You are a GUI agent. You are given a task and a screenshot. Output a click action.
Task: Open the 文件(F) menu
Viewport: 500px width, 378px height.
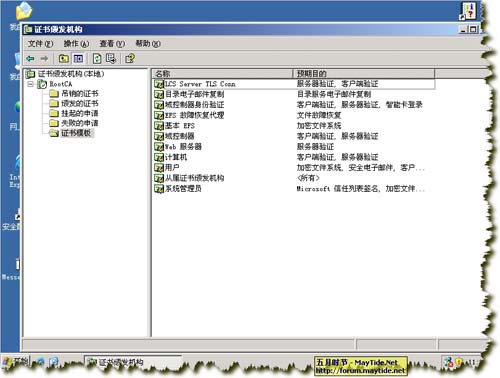[40, 44]
